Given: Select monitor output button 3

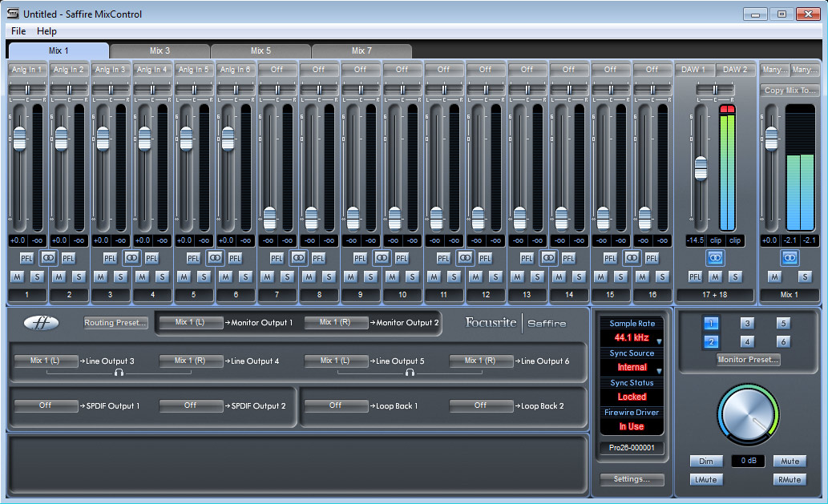Looking at the screenshot, I should (747, 324).
